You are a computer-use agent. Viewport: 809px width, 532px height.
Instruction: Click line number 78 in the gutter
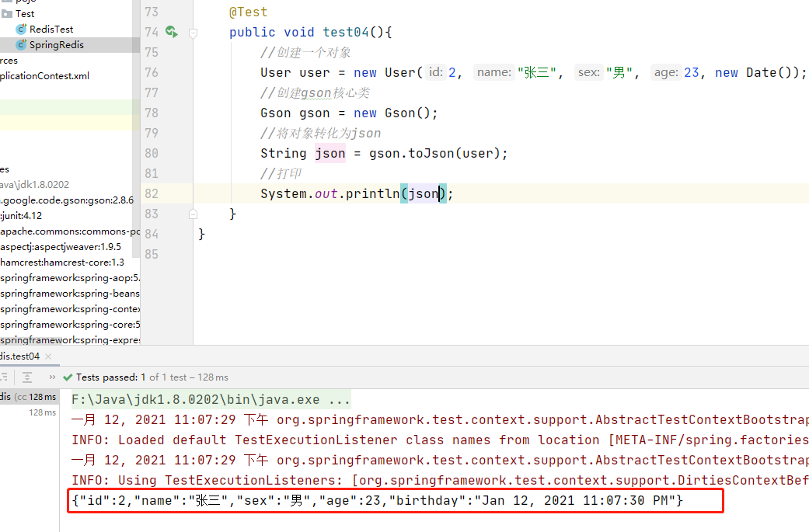(x=152, y=113)
